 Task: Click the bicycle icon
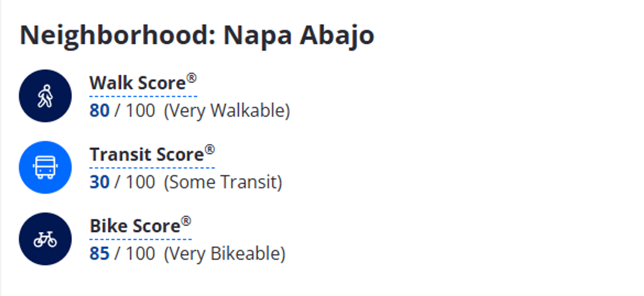pyautogui.click(x=45, y=239)
